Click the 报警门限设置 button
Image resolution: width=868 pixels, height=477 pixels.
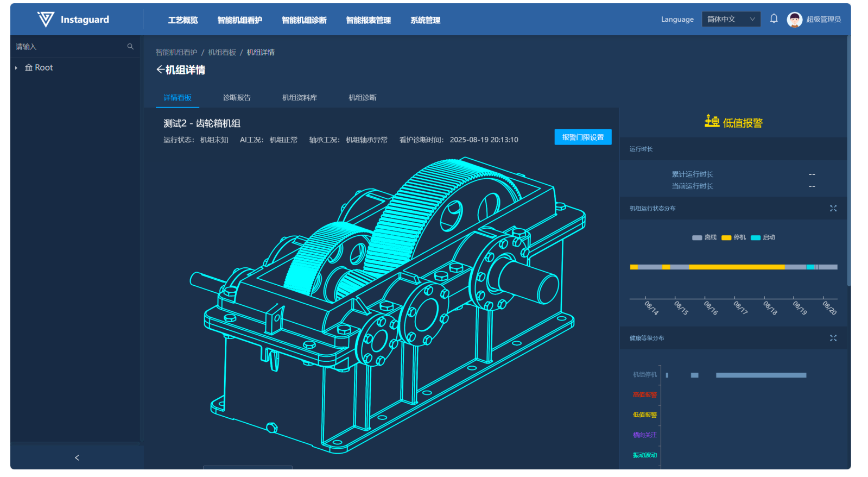(x=582, y=137)
